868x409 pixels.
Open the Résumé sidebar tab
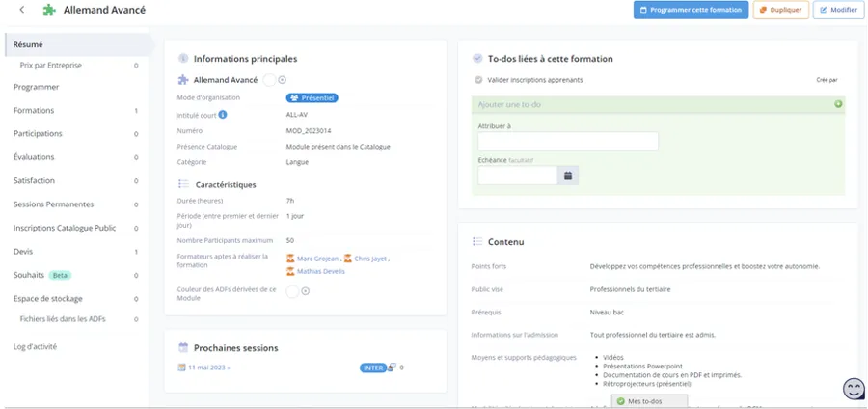pos(76,44)
